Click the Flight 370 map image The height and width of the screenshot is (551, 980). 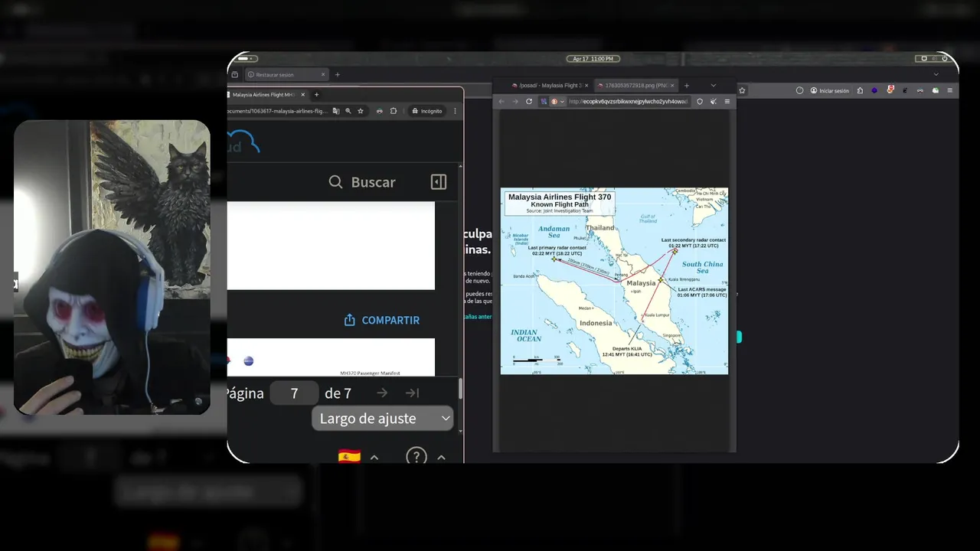614,281
